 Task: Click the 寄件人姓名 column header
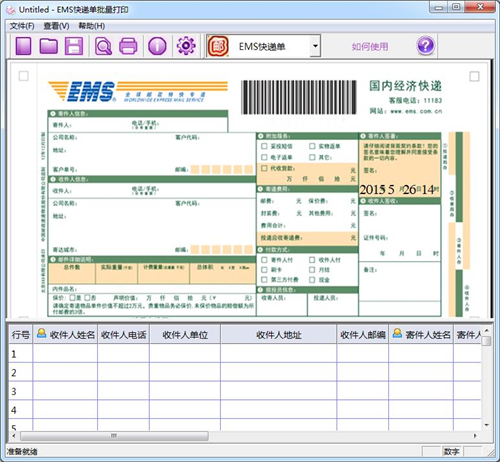(421, 334)
